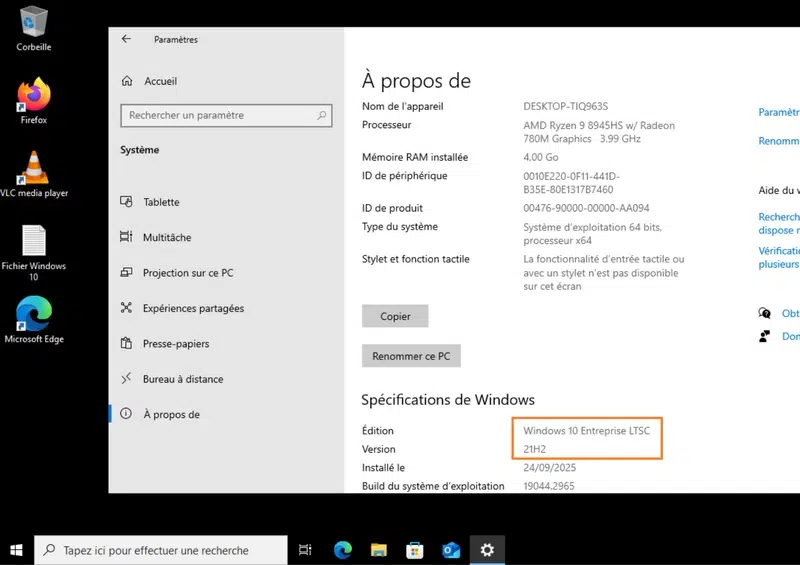
Task: Open Task View in the taskbar
Action: [x=305, y=550]
